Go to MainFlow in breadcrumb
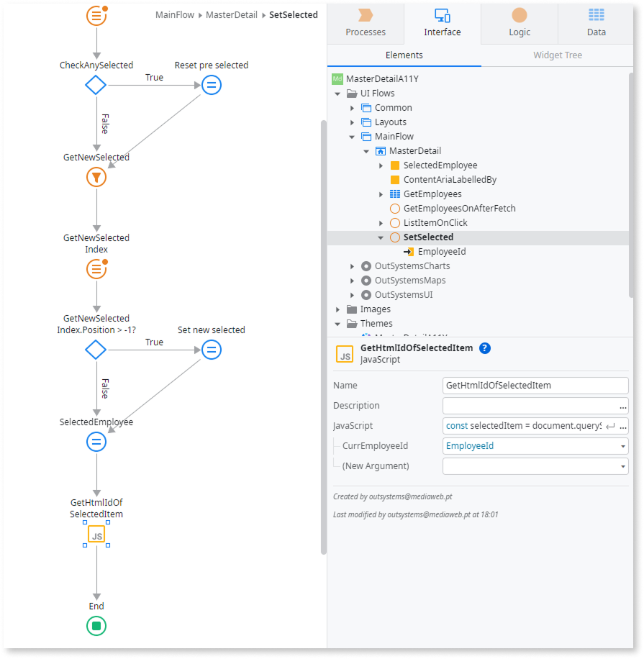Image resolution: width=644 pixels, height=659 pixels. click(x=175, y=15)
